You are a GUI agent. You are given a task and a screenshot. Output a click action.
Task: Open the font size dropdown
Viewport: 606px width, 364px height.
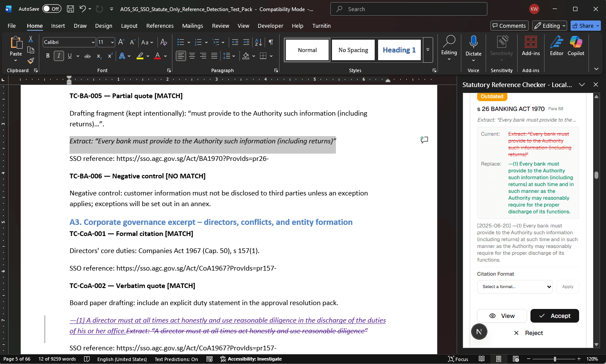point(112,42)
